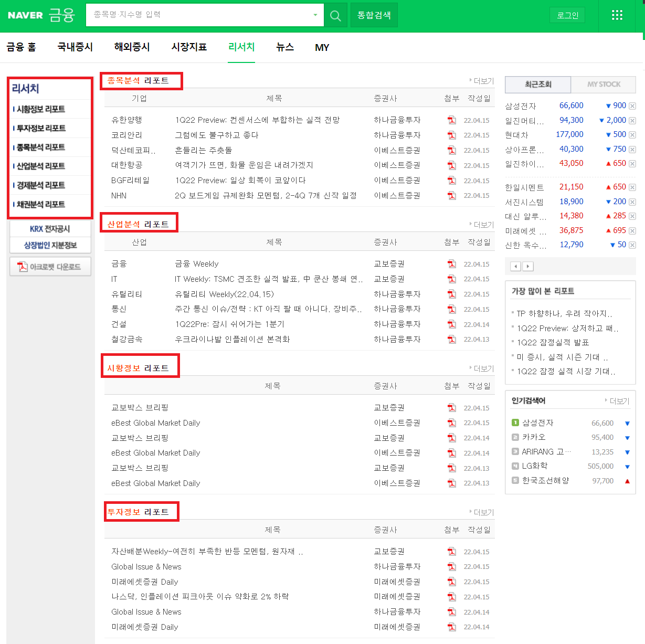
Task: Go to previous page of recent stocks
Action: click(516, 266)
